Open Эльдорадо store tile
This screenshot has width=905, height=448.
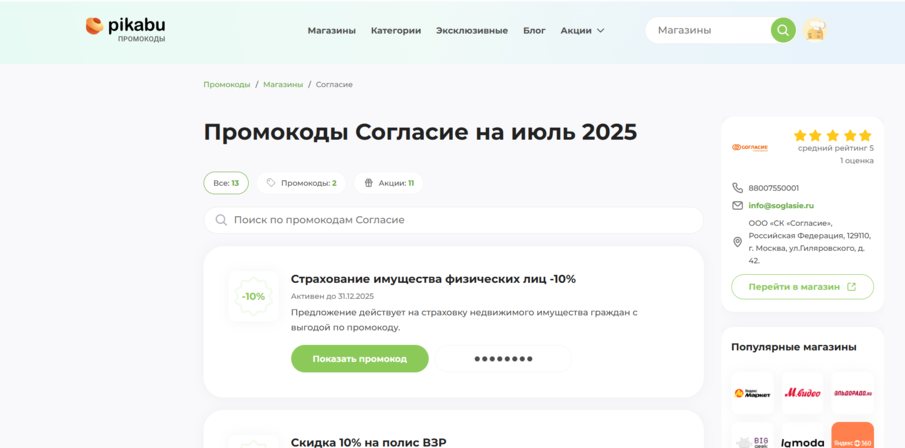coord(852,393)
